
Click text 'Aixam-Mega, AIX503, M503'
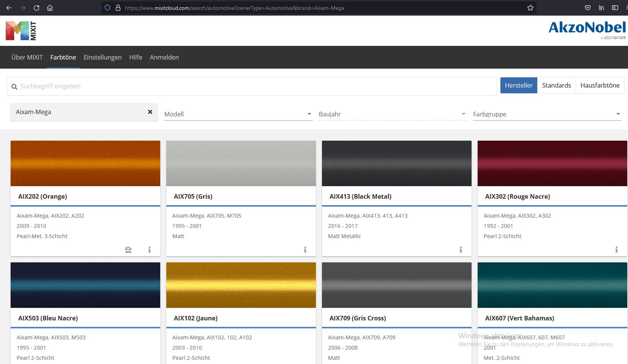pos(51,337)
